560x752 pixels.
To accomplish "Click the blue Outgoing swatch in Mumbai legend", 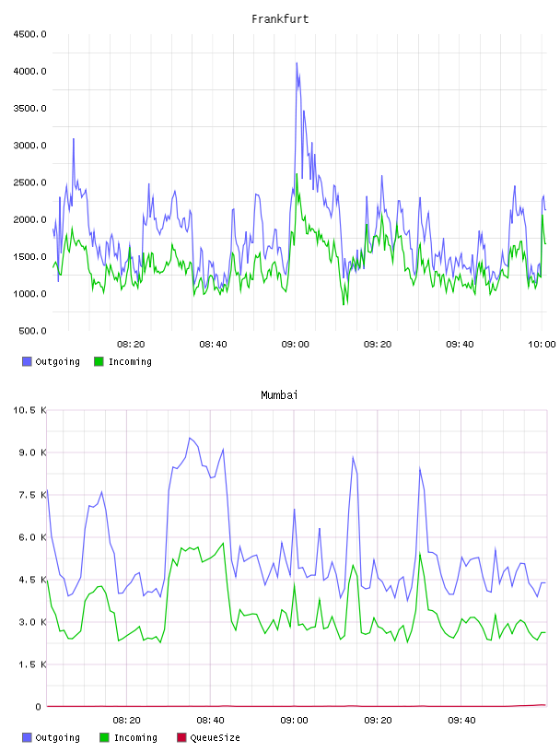I will click(27, 737).
